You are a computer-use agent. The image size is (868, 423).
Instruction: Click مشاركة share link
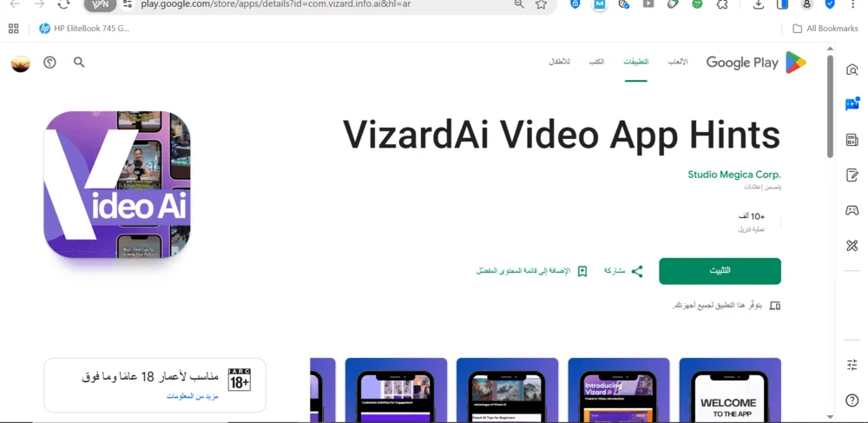pyautogui.click(x=615, y=271)
